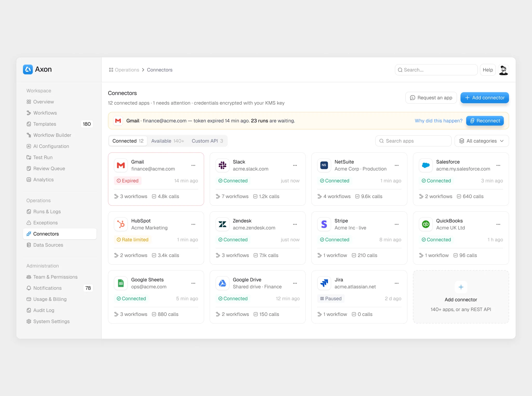Image resolution: width=532 pixels, height=396 pixels.
Task: Click the blue Add connector button
Action: coord(484,98)
